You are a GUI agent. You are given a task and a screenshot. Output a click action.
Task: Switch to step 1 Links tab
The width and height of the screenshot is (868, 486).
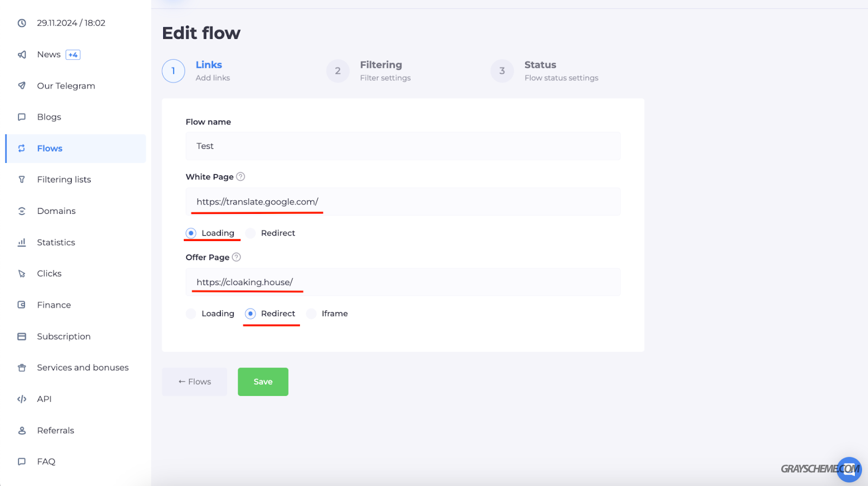[x=196, y=71]
